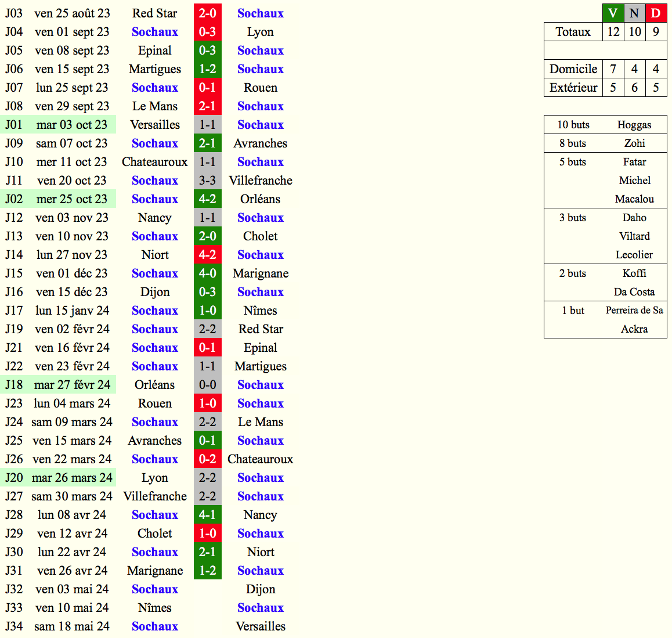Select the Niort 4-2 score in J14
Screen dimensions: 672x638
coord(207,255)
